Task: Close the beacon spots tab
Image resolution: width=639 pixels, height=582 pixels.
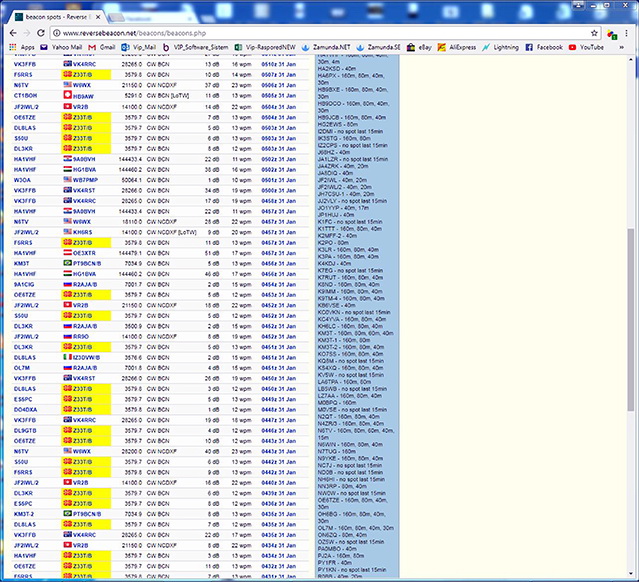Action: tap(98, 17)
